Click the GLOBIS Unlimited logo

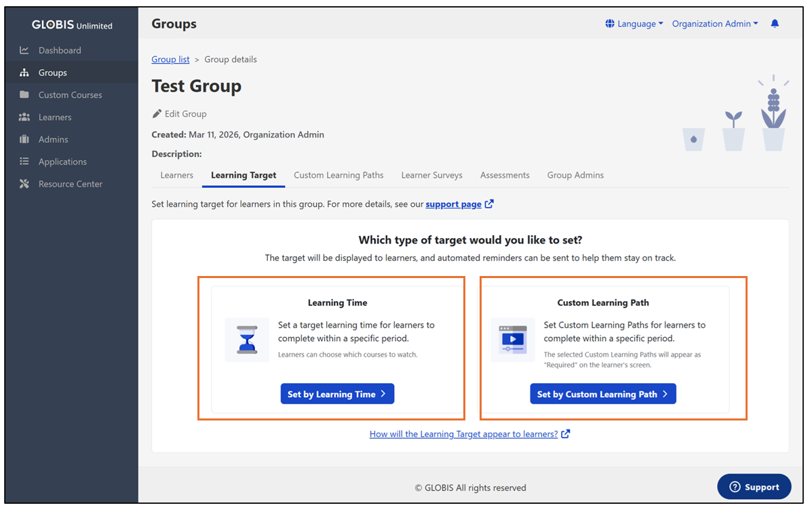click(72, 25)
